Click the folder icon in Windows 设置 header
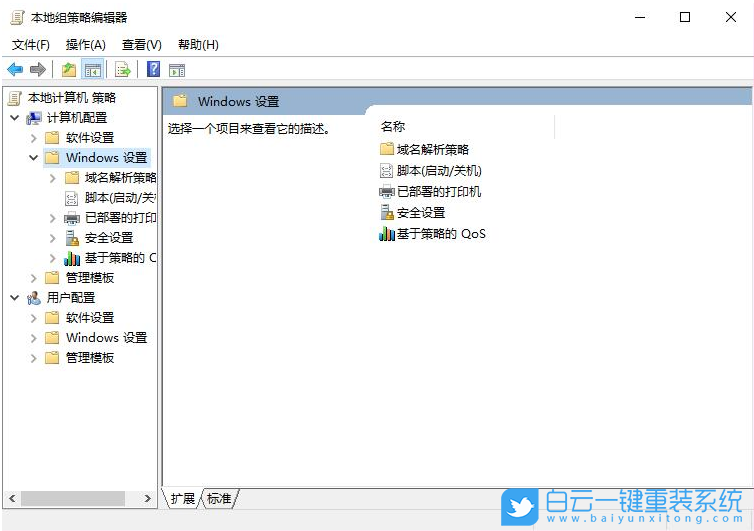 tap(180, 101)
